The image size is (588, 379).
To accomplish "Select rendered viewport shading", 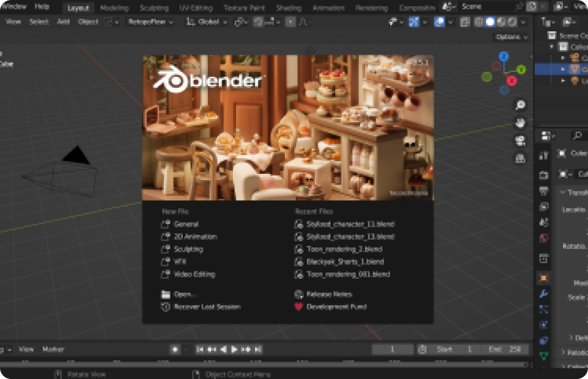I will pos(512,22).
